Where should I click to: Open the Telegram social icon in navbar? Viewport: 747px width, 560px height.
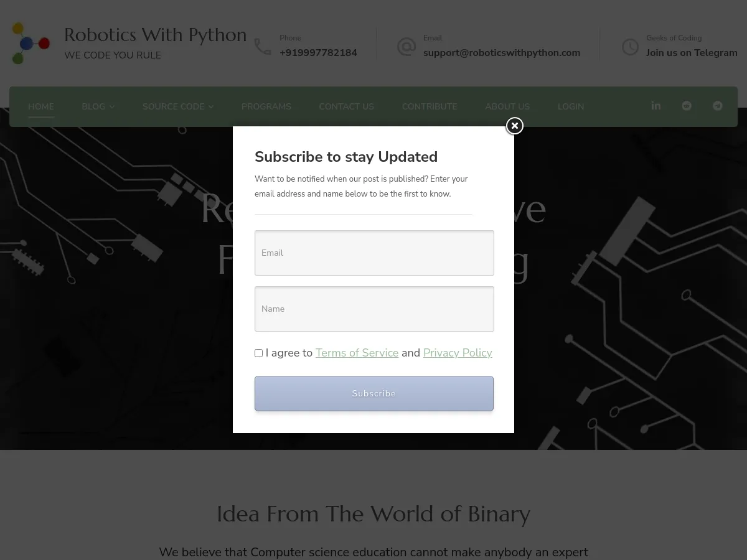[x=717, y=106]
